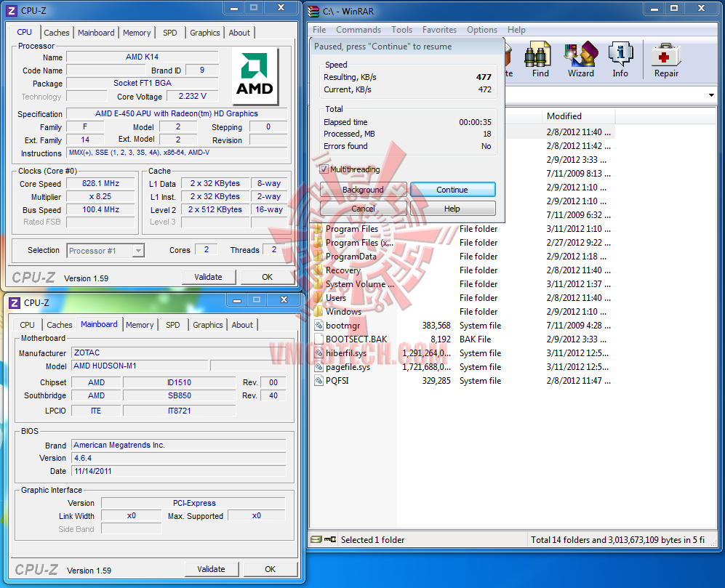
Task: Click the Core Speed value 828.1 MHz
Action: 101,183
